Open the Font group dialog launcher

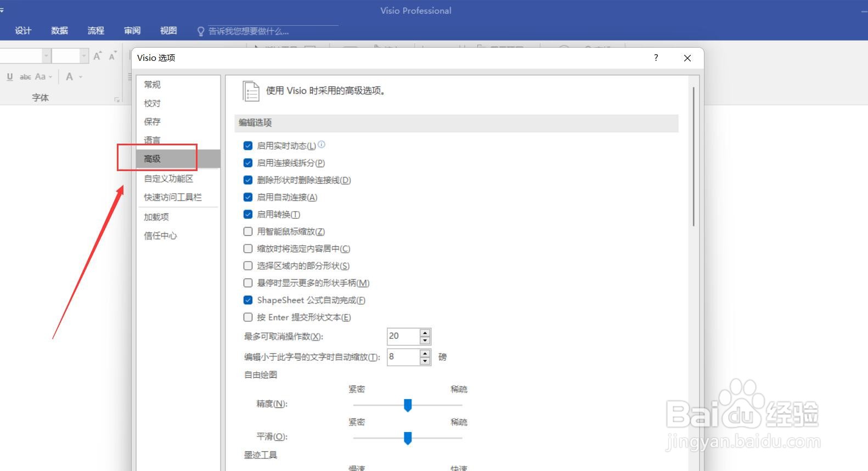pyautogui.click(x=116, y=99)
